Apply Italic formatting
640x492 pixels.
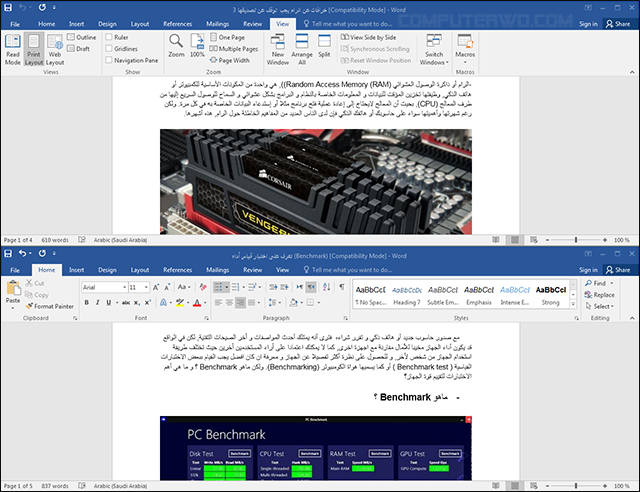click(x=98, y=303)
